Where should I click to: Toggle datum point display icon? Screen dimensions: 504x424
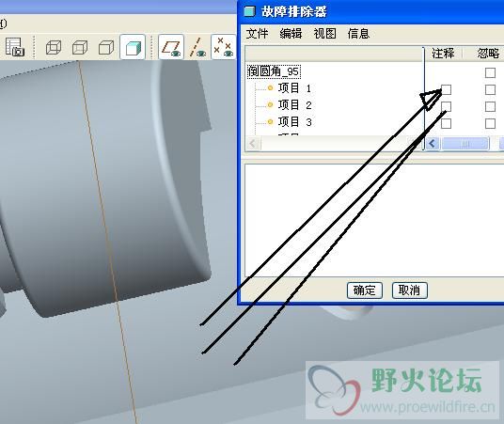tap(224, 47)
